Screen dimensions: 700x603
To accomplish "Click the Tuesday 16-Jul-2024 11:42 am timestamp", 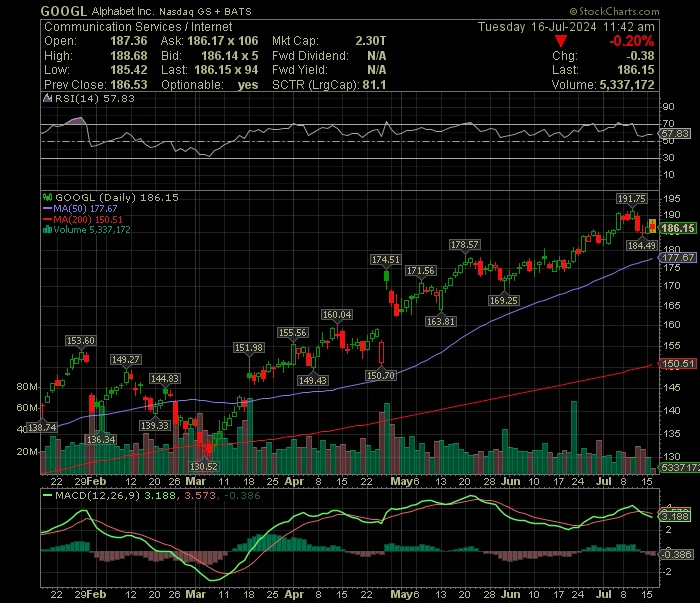I will [566, 27].
